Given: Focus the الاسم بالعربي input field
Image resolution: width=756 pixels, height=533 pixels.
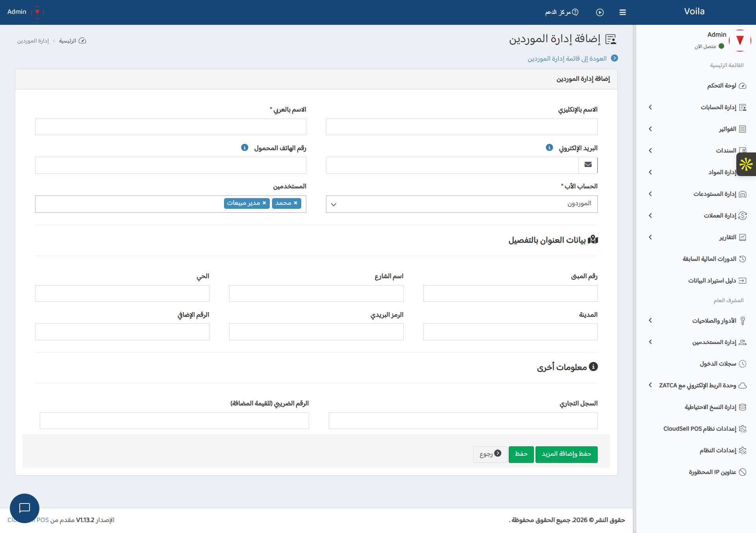Looking at the screenshot, I should [x=170, y=127].
